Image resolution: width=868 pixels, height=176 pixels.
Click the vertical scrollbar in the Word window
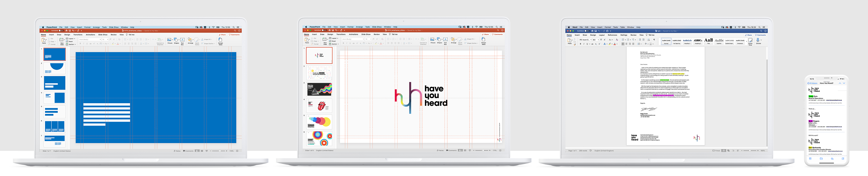(x=767, y=103)
